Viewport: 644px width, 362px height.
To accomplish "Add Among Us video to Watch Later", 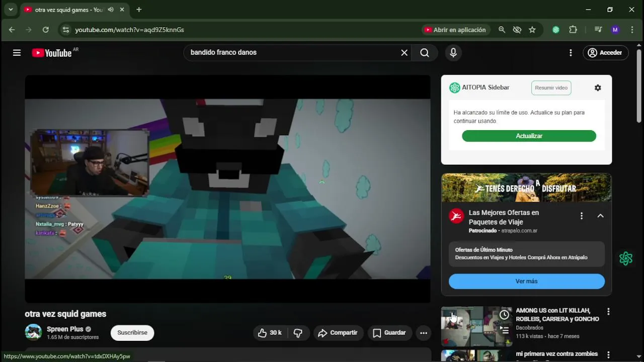I will click(x=504, y=315).
